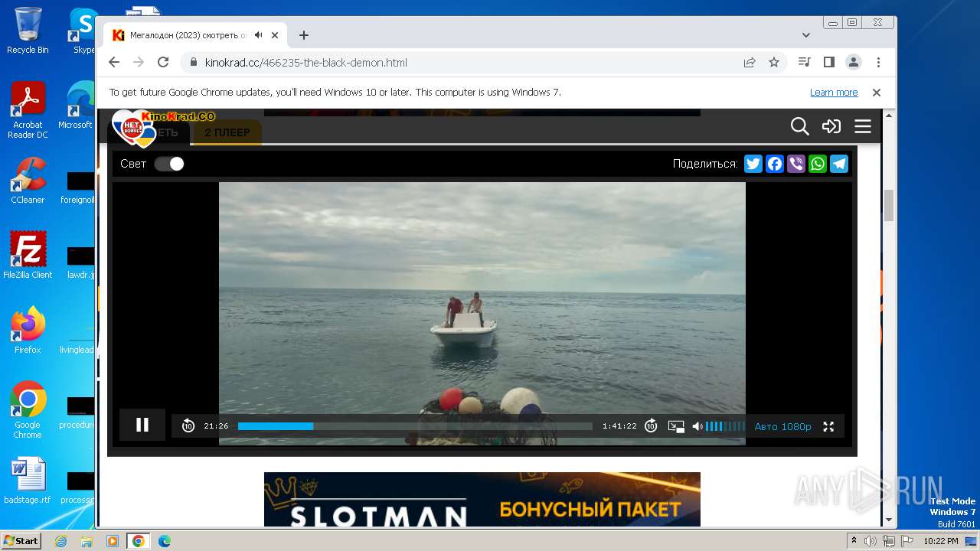This screenshot has height=551, width=980.
Task: Share on Facebook
Action: coord(775,164)
